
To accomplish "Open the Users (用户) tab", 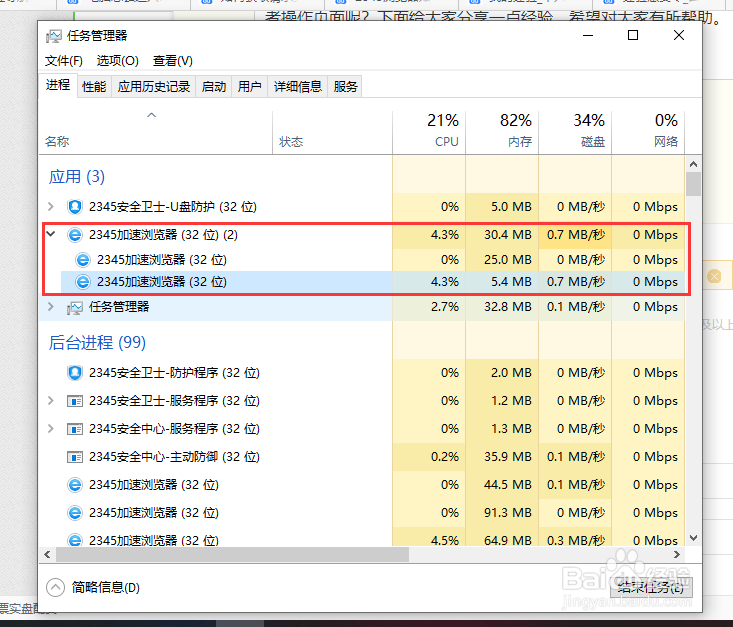I will point(250,86).
